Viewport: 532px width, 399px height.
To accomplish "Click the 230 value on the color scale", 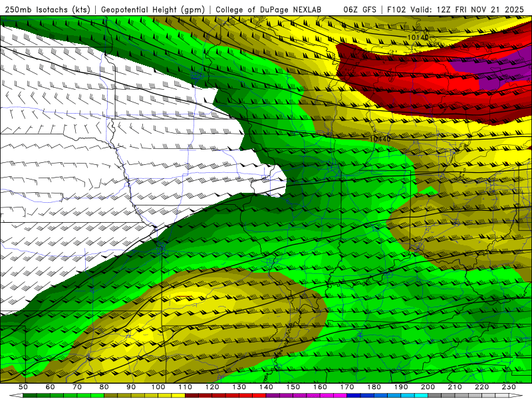I will [x=509, y=387].
